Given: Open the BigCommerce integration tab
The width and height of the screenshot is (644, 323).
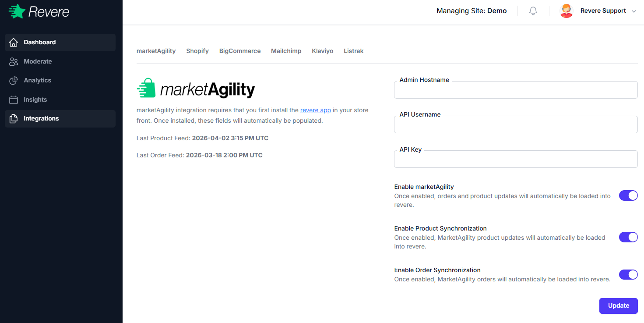Looking at the screenshot, I should click(x=239, y=51).
